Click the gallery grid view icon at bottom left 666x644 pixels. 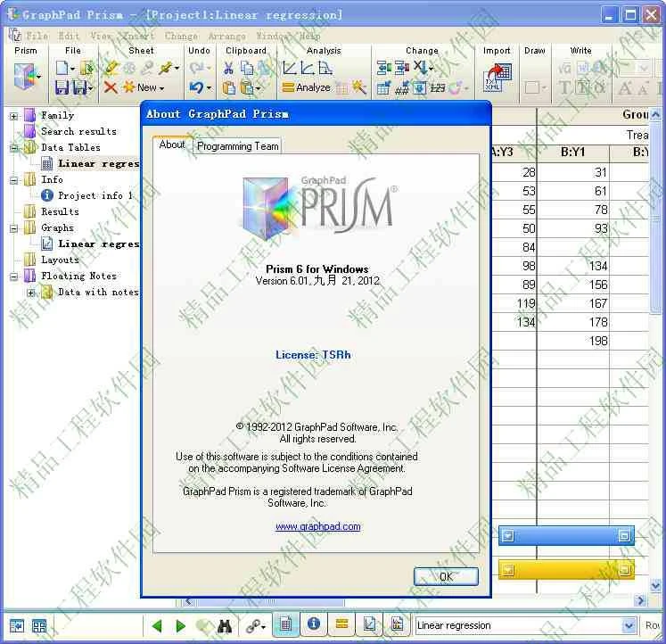coord(39,626)
